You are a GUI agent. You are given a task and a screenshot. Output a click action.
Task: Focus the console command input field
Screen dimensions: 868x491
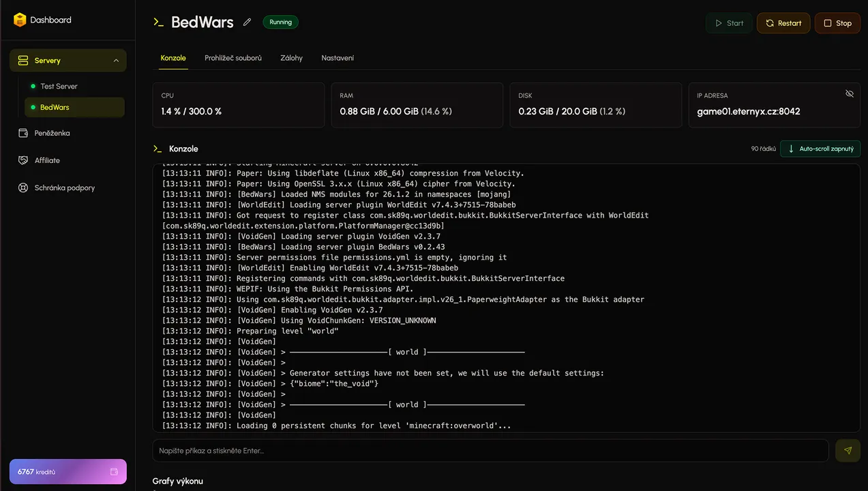[x=490, y=451]
